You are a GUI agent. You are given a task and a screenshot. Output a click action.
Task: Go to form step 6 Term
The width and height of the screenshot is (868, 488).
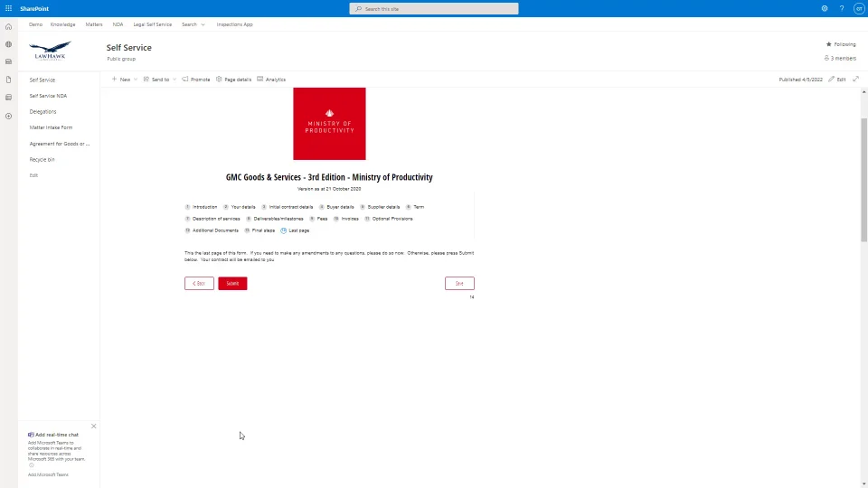coord(415,207)
